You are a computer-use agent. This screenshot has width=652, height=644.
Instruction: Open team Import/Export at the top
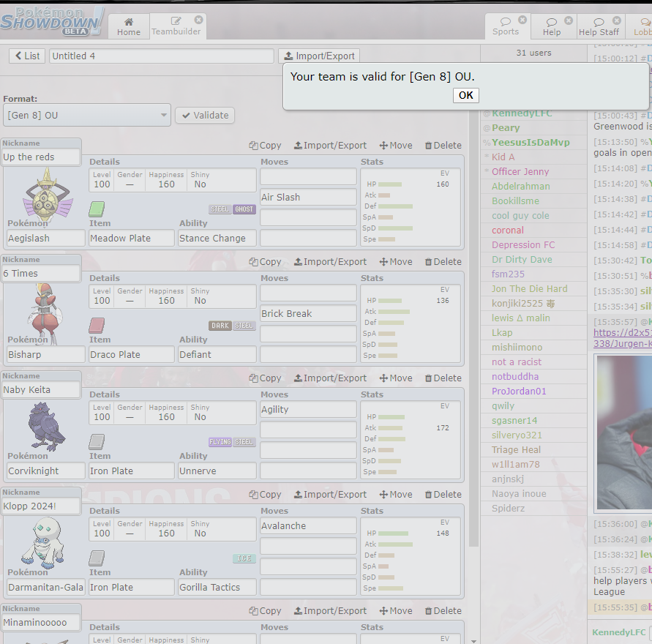pyautogui.click(x=319, y=56)
